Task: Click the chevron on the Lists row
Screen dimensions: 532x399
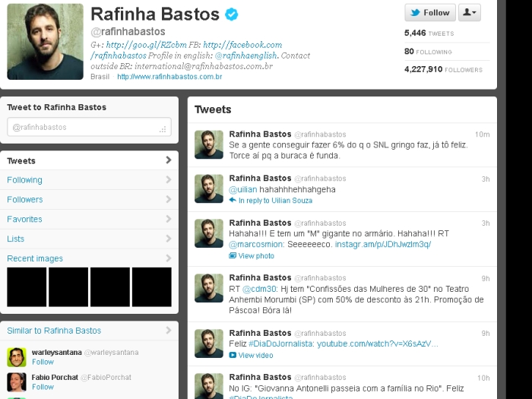Action: 168,239
